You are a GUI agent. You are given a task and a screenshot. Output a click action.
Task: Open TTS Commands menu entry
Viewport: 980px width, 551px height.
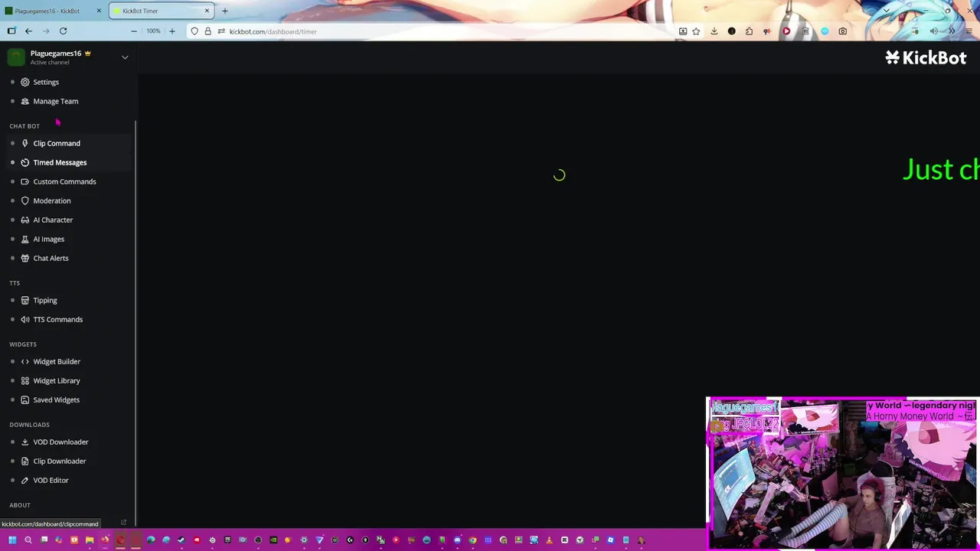pyautogui.click(x=58, y=319)
